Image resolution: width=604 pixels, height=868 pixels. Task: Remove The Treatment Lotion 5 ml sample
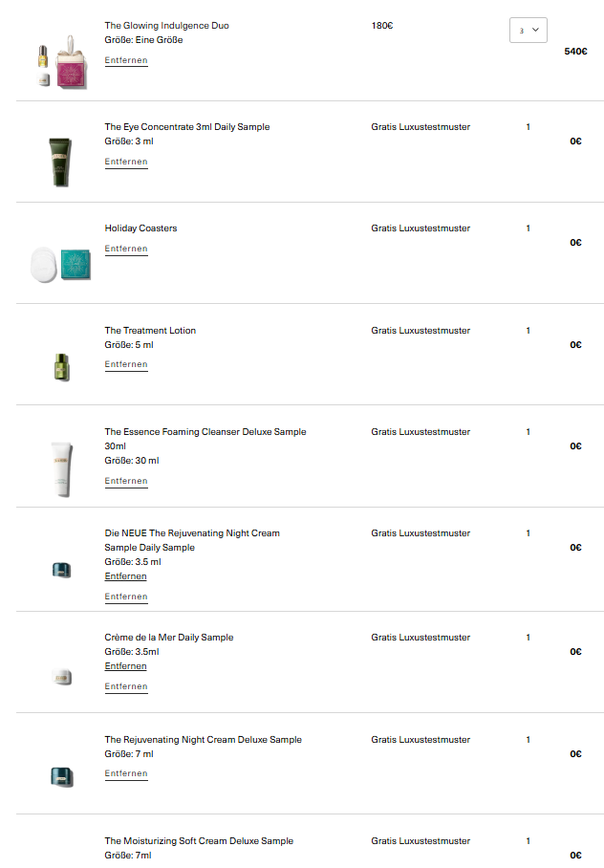coord(126,364)
